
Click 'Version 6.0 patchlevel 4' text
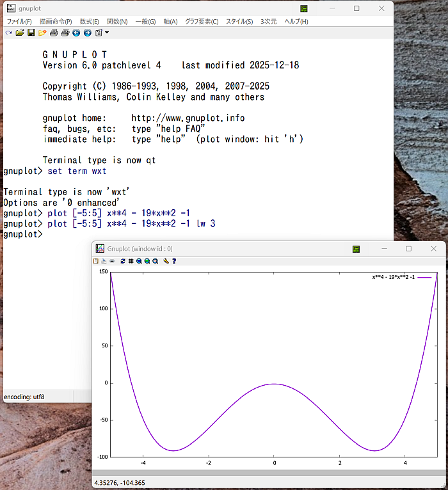pos(102,65)
